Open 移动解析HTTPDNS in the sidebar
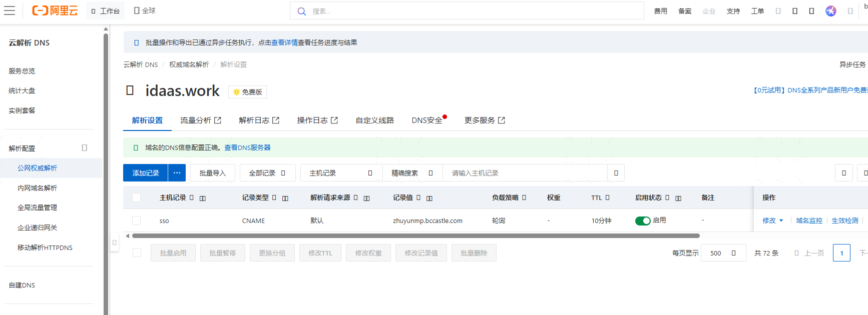The image size is (868, 315). (45, 247)
